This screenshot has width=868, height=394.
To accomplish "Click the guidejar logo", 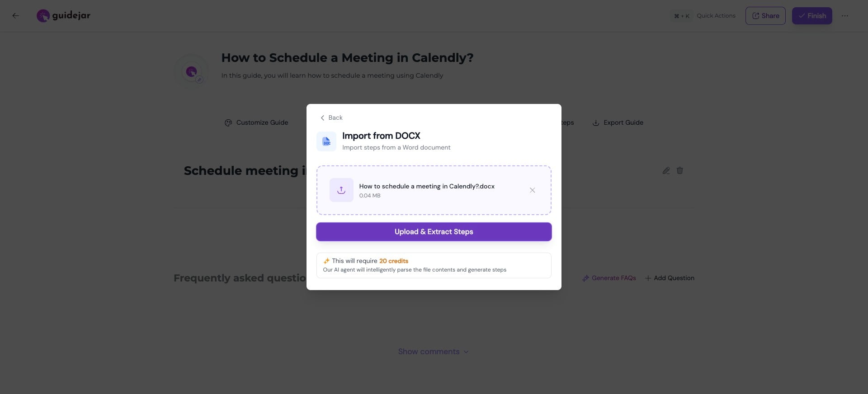I will 63,15.
